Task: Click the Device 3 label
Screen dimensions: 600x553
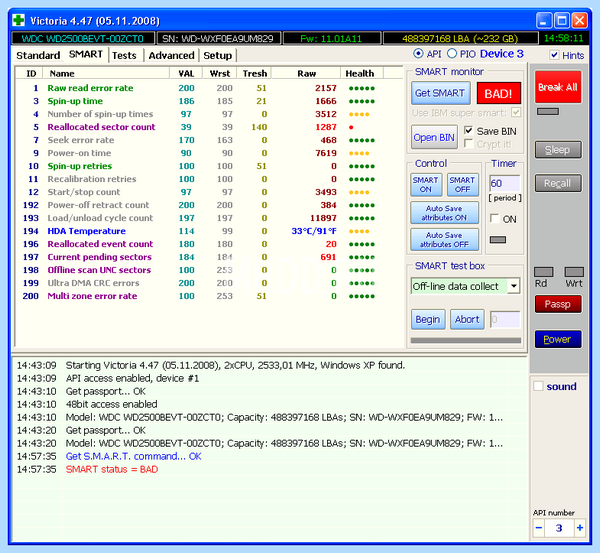Action: click(x=501, y=54)
